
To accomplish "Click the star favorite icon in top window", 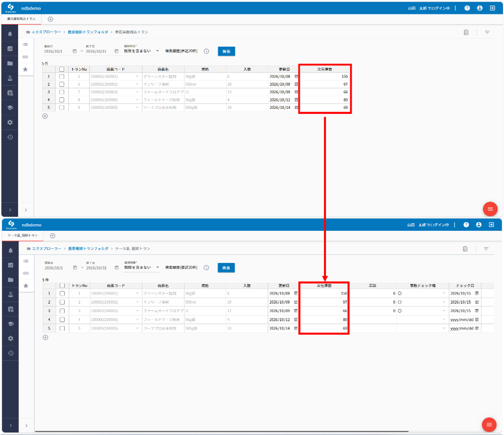I will [25, 69].
